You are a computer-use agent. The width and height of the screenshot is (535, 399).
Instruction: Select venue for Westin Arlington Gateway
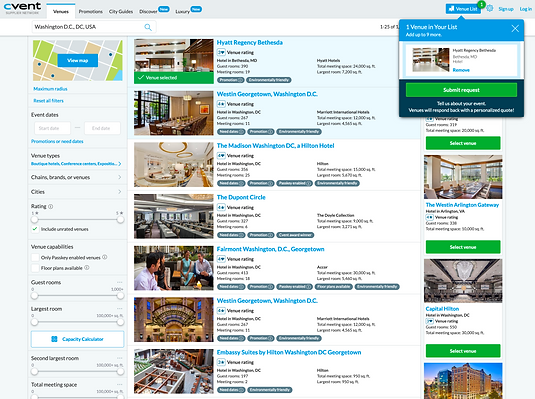[463, 247]
